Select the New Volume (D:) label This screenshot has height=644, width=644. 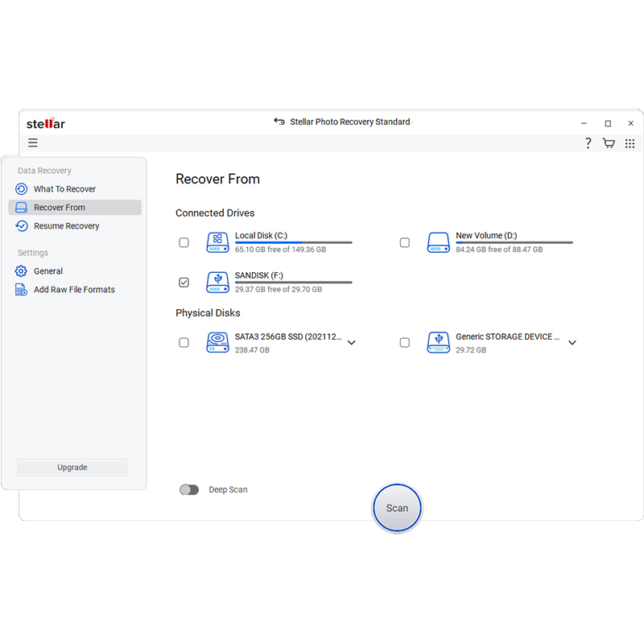click(x=486, y=235)
